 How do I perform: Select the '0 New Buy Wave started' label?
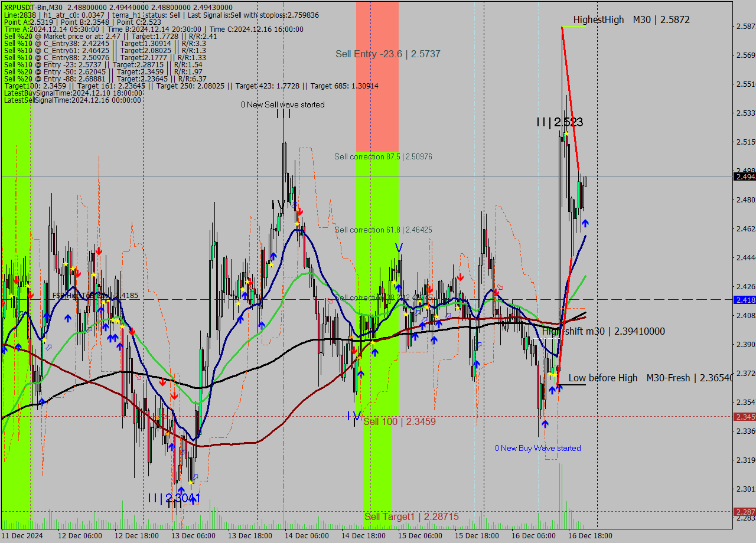[x=537, y=448]
